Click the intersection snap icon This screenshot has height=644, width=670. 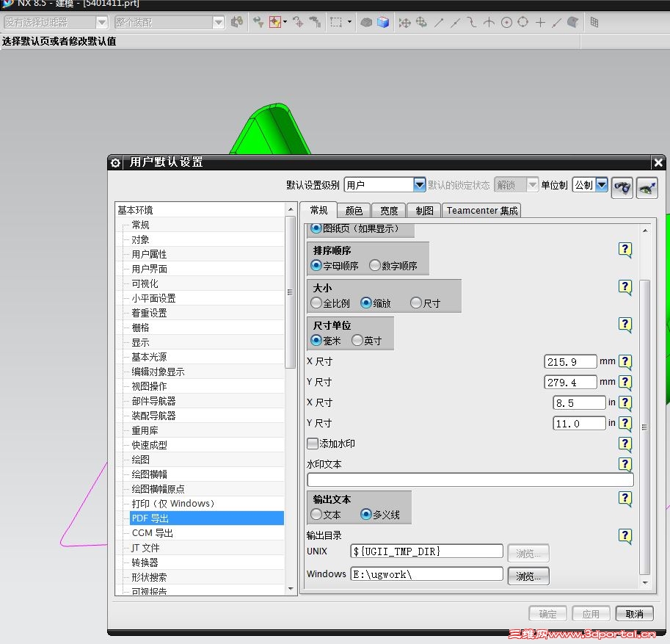[x=489, y=22]
